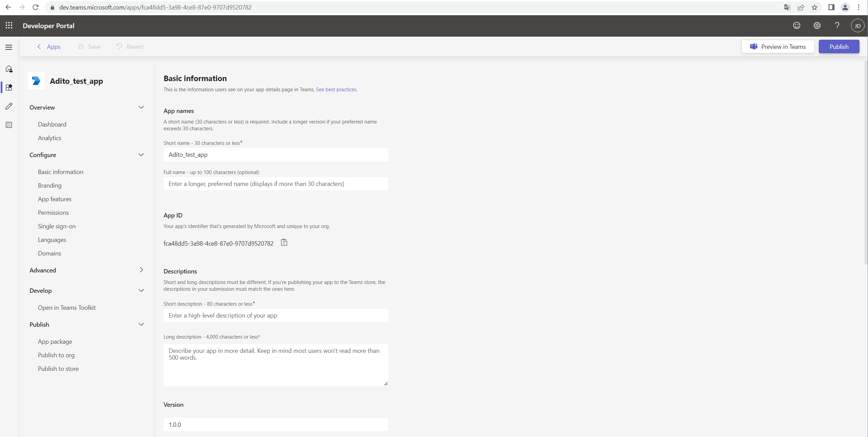This screenshot has width=868, height=437.
Task: Focus the Full name input field
Action: (276, 184)
